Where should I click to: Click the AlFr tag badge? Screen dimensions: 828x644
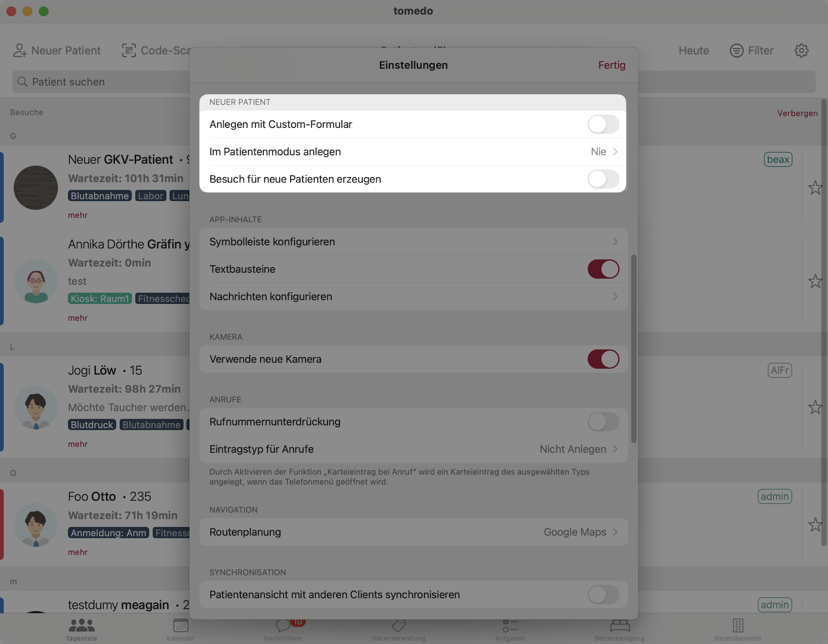coord(779,370)
